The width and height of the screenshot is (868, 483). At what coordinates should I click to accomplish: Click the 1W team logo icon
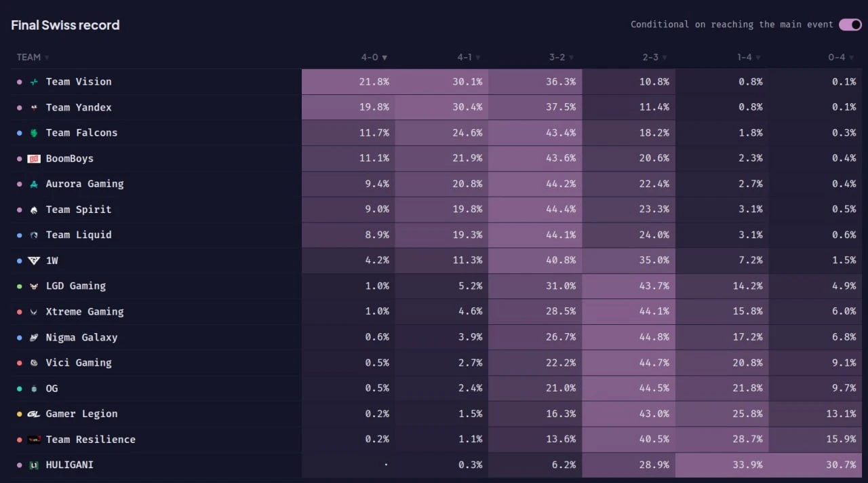point(34,260)
